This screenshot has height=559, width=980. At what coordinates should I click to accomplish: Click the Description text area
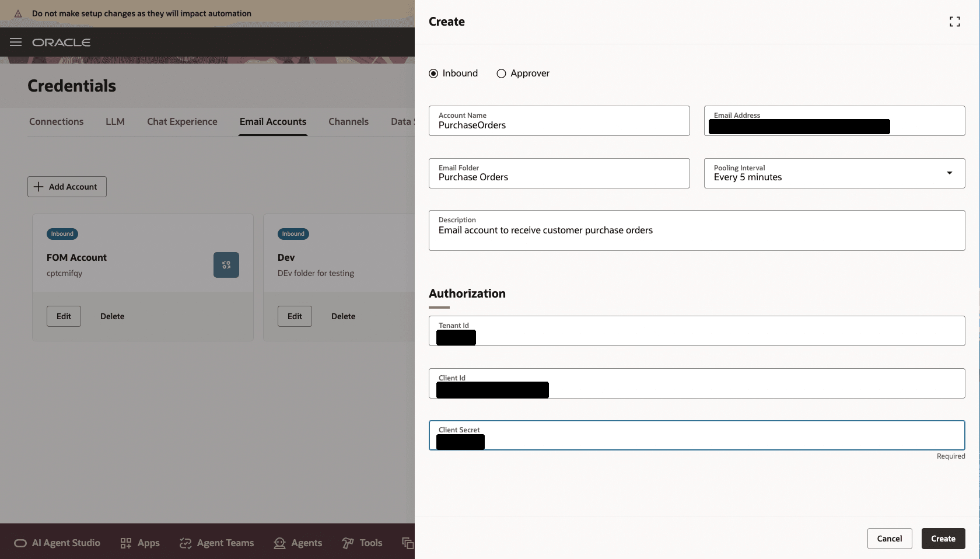coord(696,230)
